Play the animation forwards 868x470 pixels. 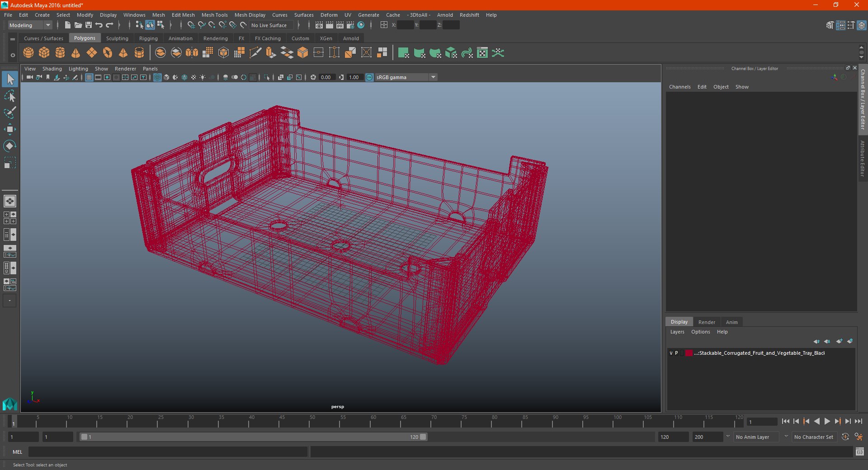[x=827, y=421]
